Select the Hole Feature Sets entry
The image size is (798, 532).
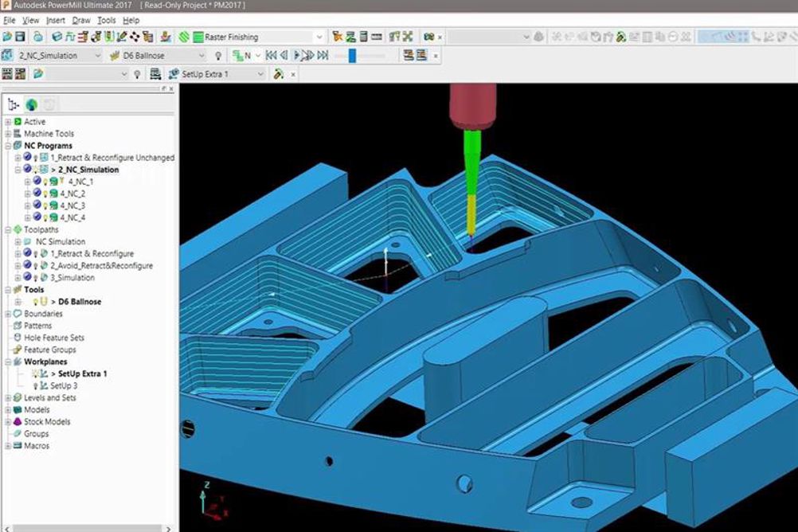coord(54,338)
